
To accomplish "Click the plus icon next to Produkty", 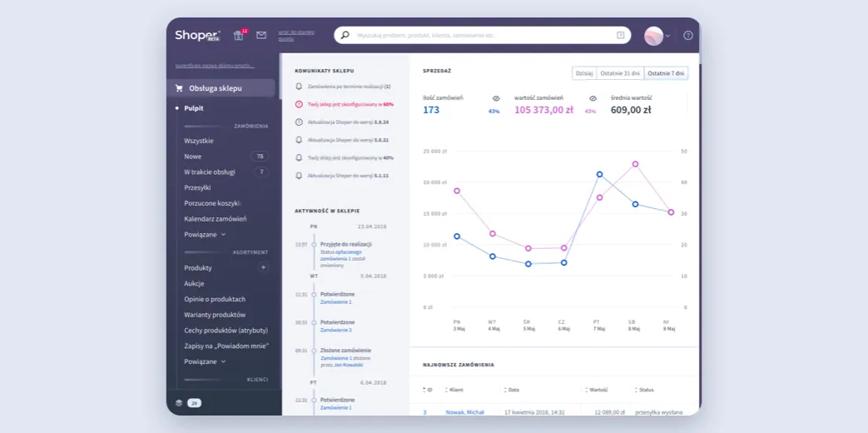I will coord(264,267).
